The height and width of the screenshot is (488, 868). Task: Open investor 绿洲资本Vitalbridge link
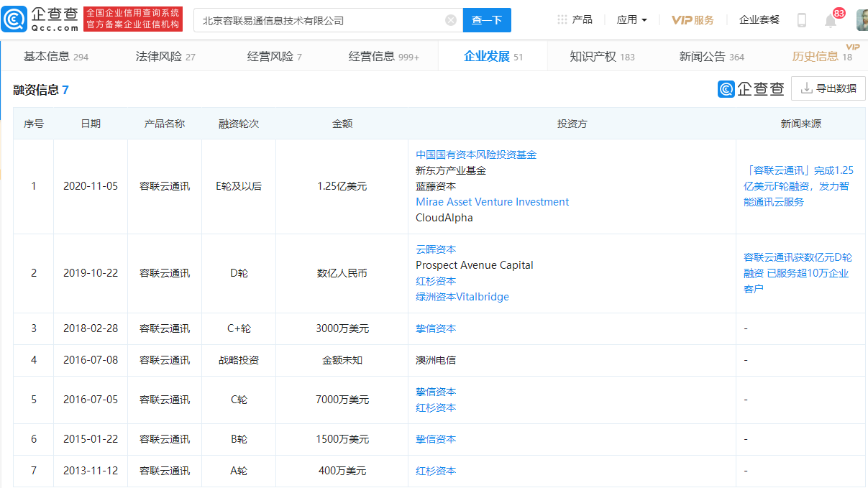point(462,297)
